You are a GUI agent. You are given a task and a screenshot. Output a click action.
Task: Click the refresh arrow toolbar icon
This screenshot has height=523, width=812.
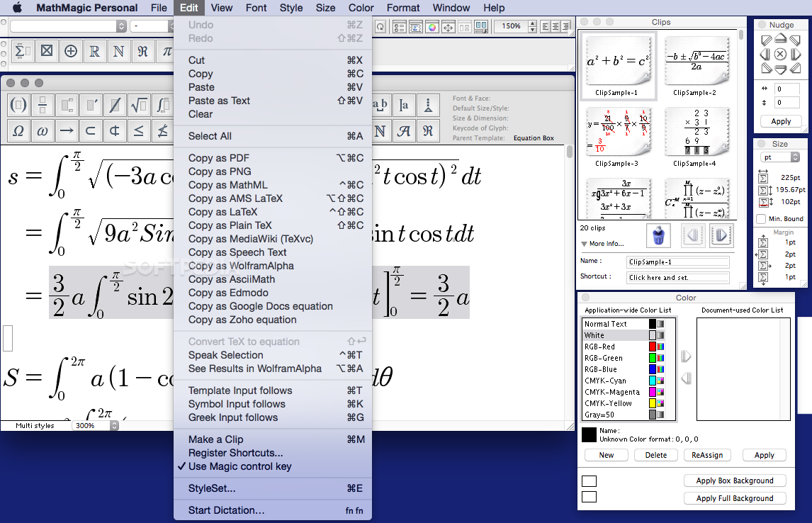tap(380, 27)
